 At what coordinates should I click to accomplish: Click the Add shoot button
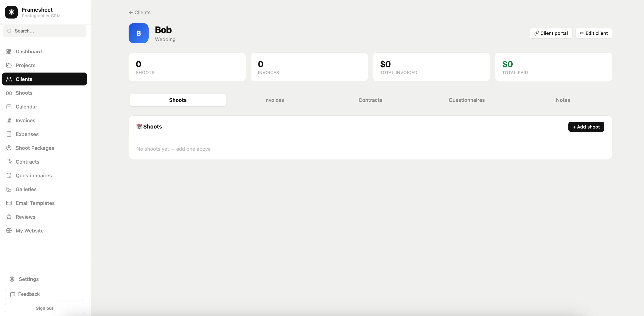coord(586,127)
